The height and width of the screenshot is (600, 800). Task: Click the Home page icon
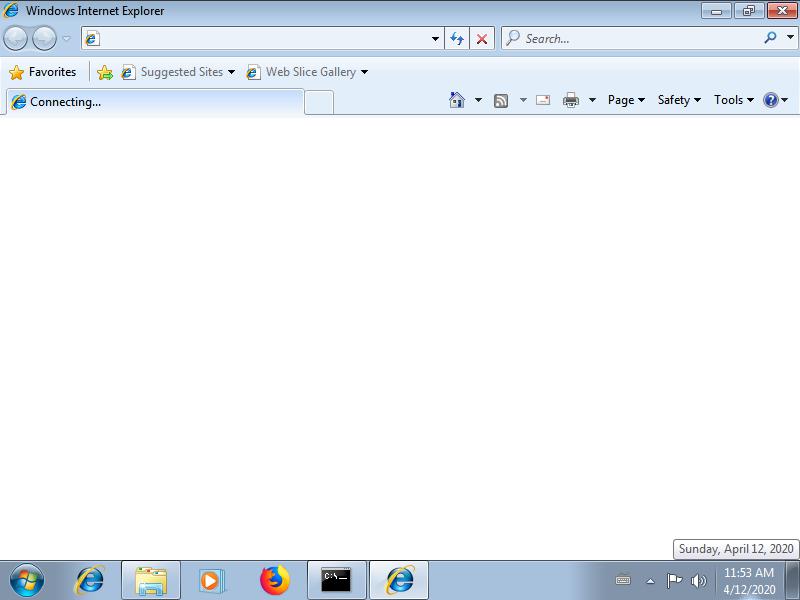click(x=457, y=100)
